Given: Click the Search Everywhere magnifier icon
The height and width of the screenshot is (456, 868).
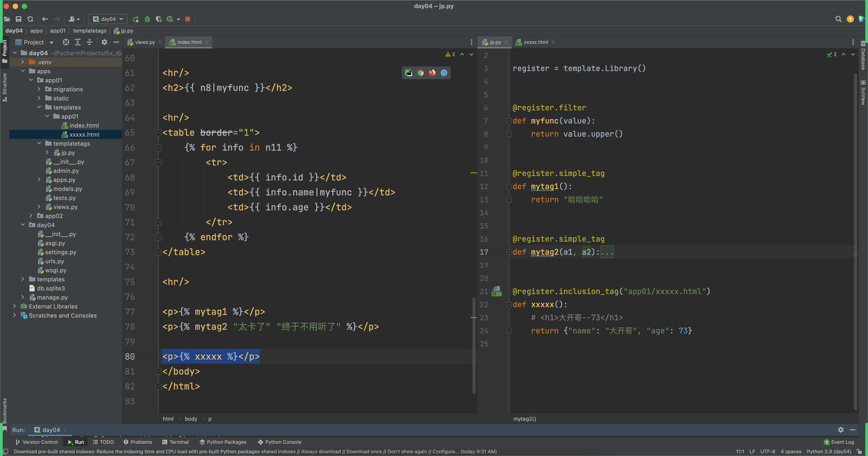Looking at the screenshot, I should point(838,19).
